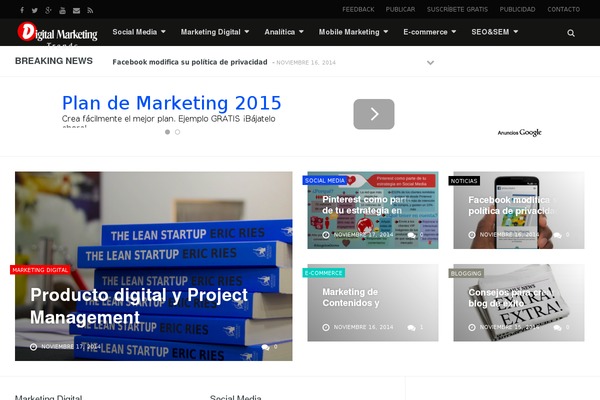Open Marketing de Contenidos article title

351,297
